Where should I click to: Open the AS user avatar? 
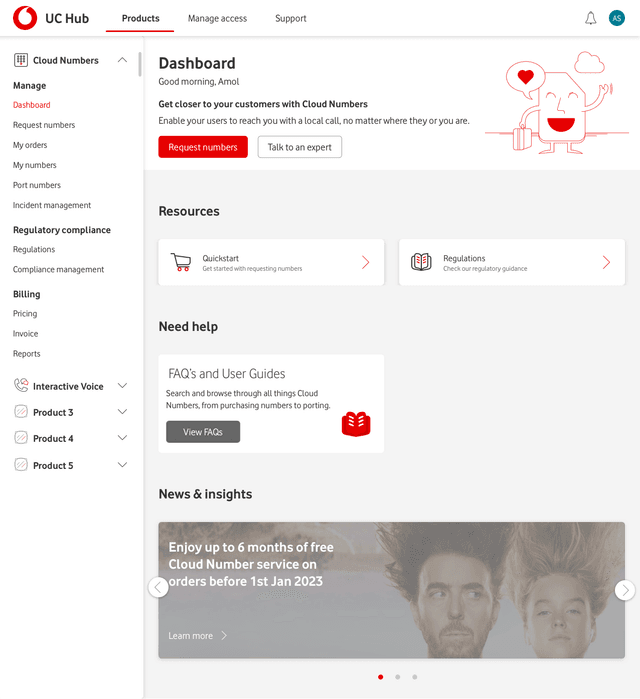tap(617, 18)
